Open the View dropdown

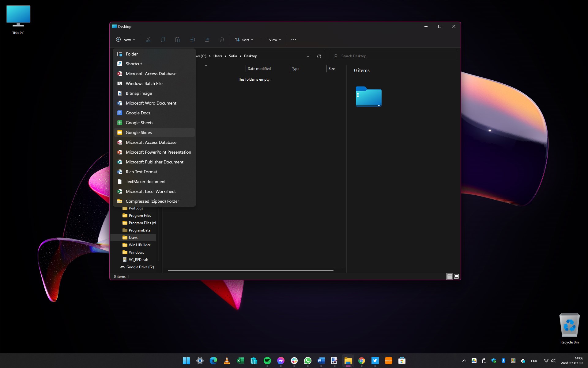tap(271, 40)
